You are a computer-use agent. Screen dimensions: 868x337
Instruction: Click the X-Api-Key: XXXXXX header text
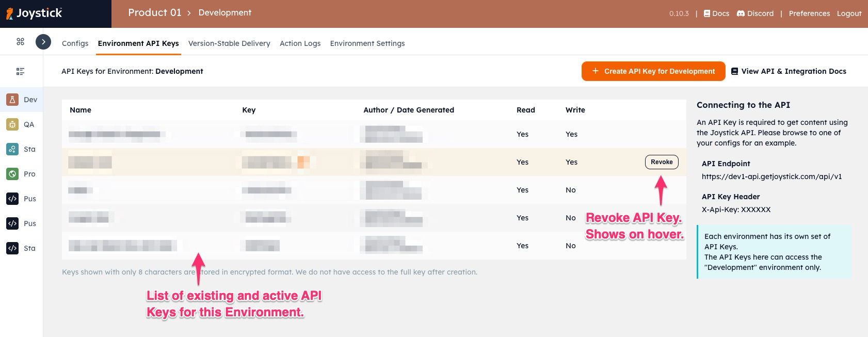click(x=736, y=210)
